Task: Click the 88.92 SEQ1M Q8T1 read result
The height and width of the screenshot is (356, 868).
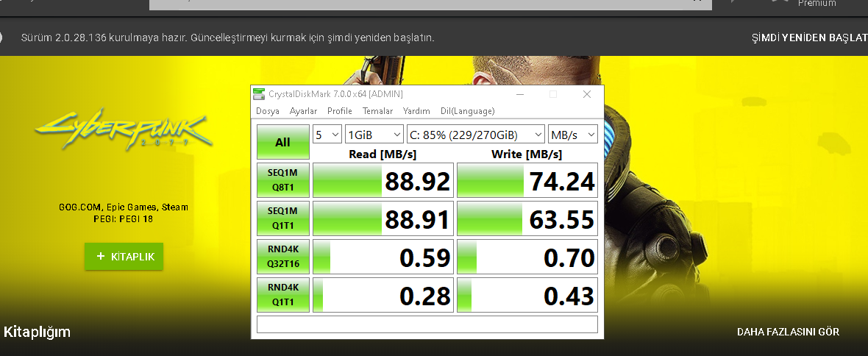Action: 383,180
